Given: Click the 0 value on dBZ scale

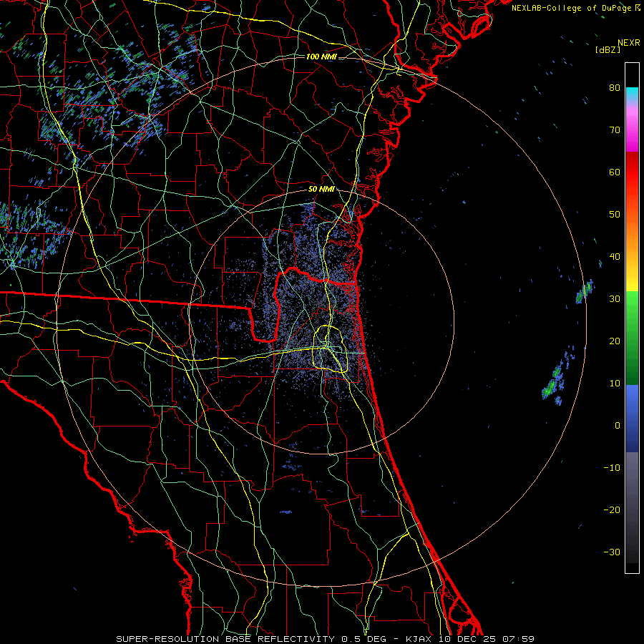Looking at the screenshot, I should (x=618, y=426).
